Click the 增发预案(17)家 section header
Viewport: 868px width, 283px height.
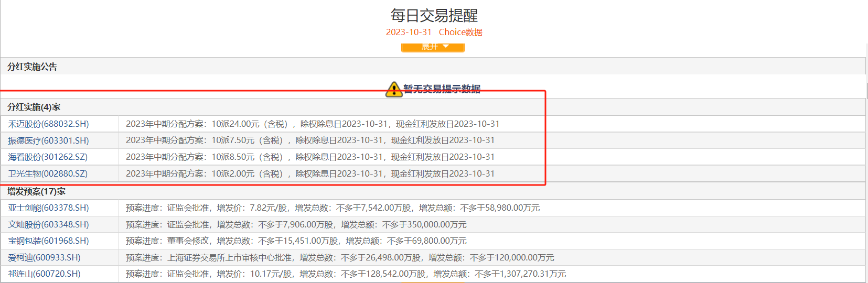pyautogui.click(x=36, y=192)
